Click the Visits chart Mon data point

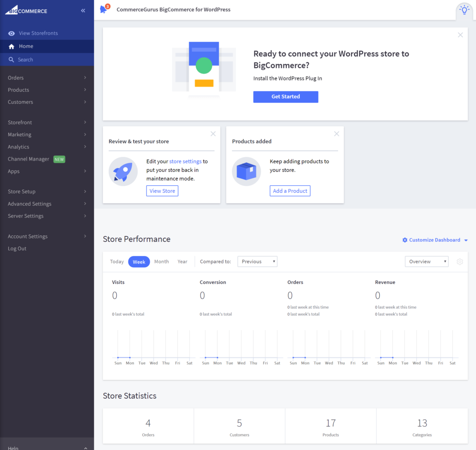[x=130, y=358]
